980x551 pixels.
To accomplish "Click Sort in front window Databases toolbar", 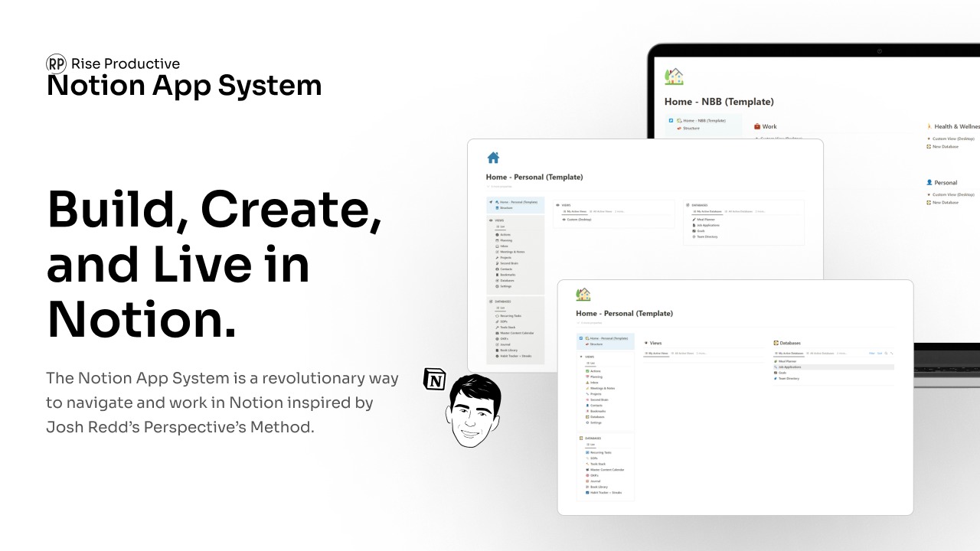I will pos(880,354).
